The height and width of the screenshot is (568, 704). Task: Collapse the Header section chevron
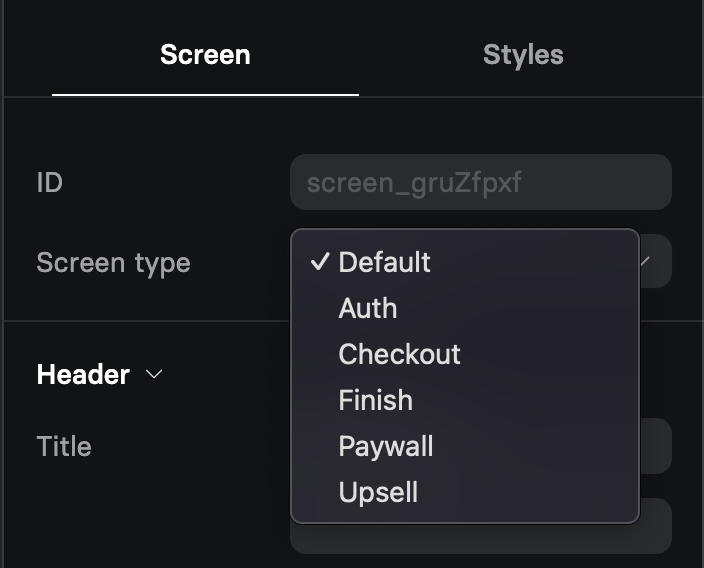(x=154, y=374)
